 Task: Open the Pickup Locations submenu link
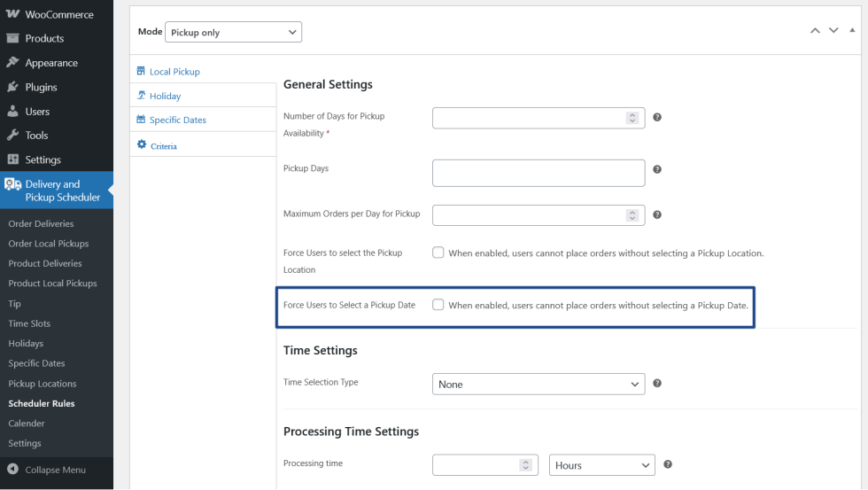[x=43, y=384]
